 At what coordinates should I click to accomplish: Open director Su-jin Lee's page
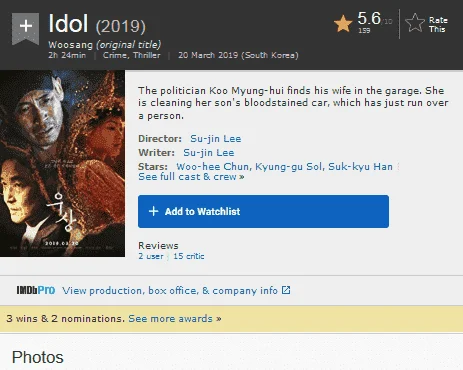(x=216, y=139)
